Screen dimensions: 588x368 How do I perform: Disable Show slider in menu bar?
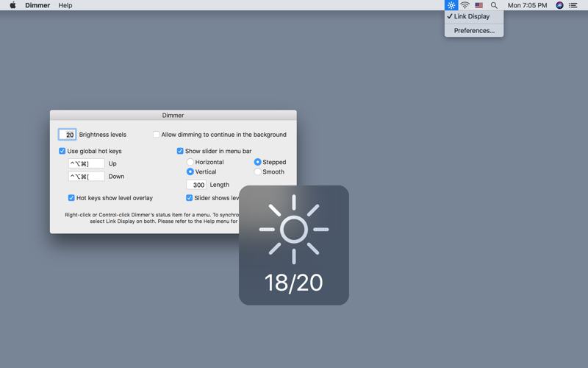point(180,151)
